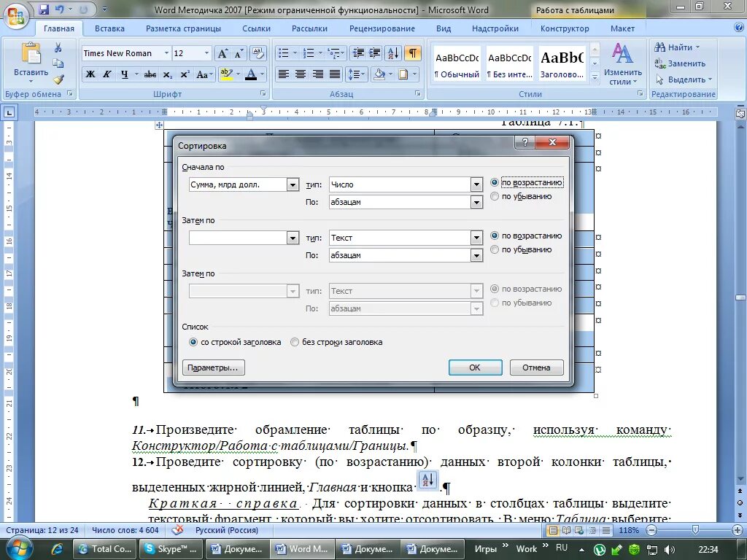Viewport: 747px width, 560px height.
Task: Click the bulleted list icon
Action: tap(284, 52)
